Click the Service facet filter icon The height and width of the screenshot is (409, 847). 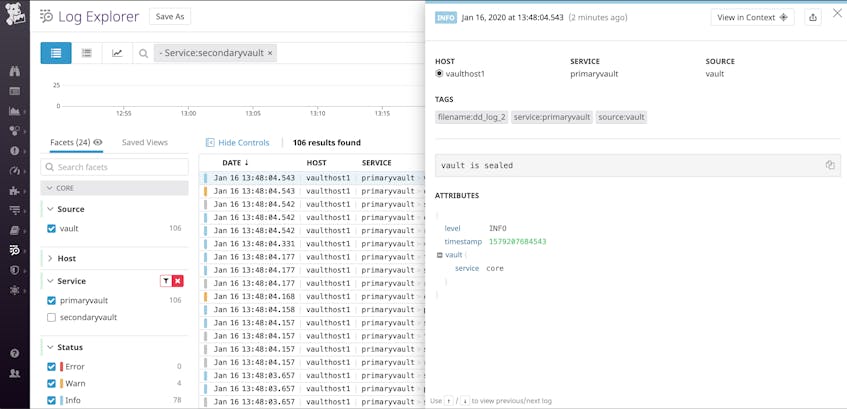coord(166,281)
